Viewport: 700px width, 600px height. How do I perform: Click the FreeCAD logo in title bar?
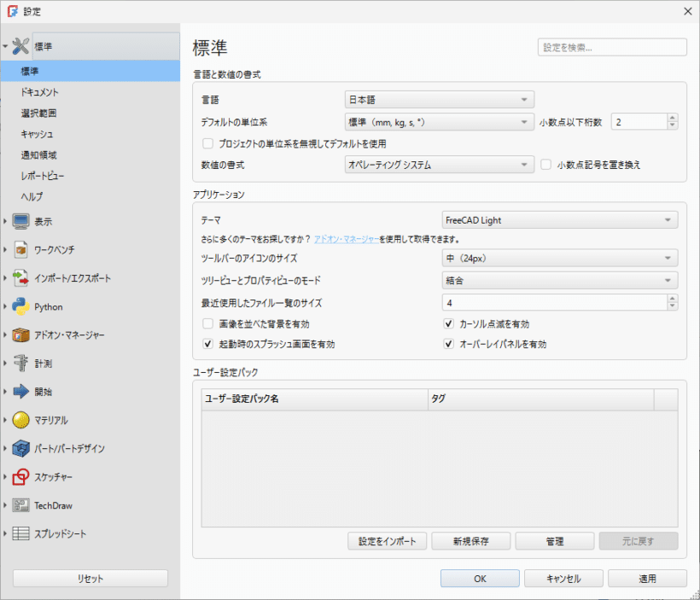pos(13,11)
